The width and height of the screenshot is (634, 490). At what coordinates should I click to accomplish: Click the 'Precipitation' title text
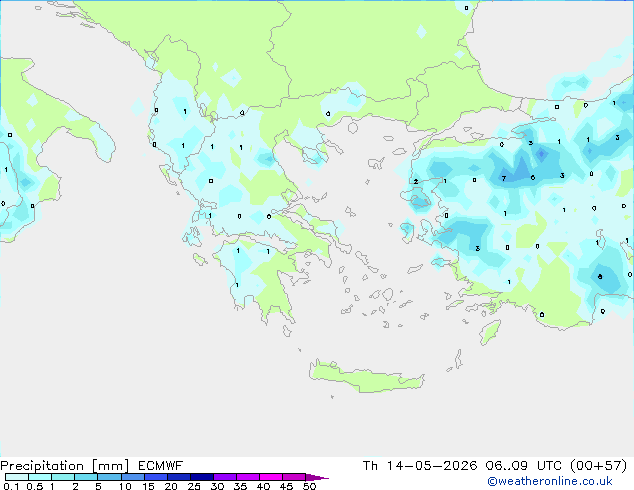pos(42,466)
